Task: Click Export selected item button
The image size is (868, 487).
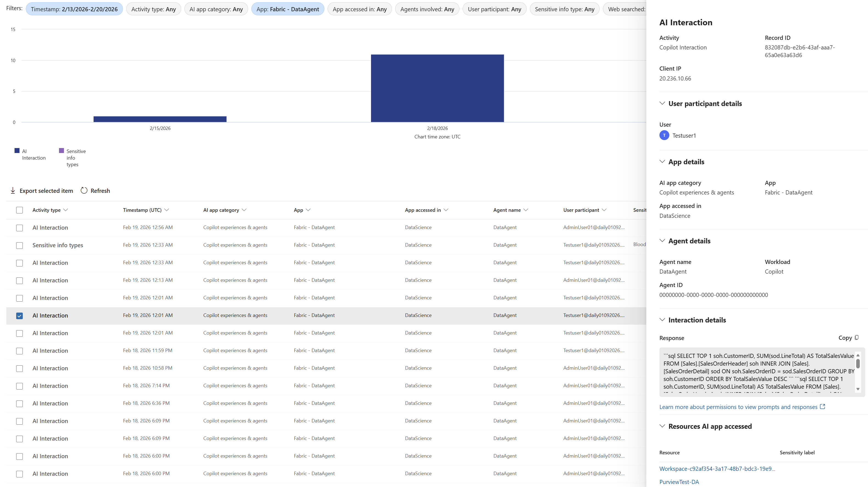Action: tap(42, 191)
